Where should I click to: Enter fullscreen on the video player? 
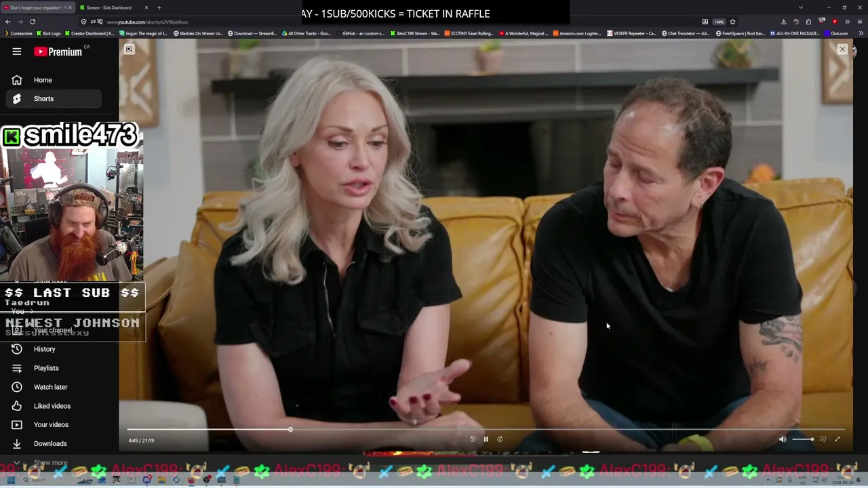[837, 439]
